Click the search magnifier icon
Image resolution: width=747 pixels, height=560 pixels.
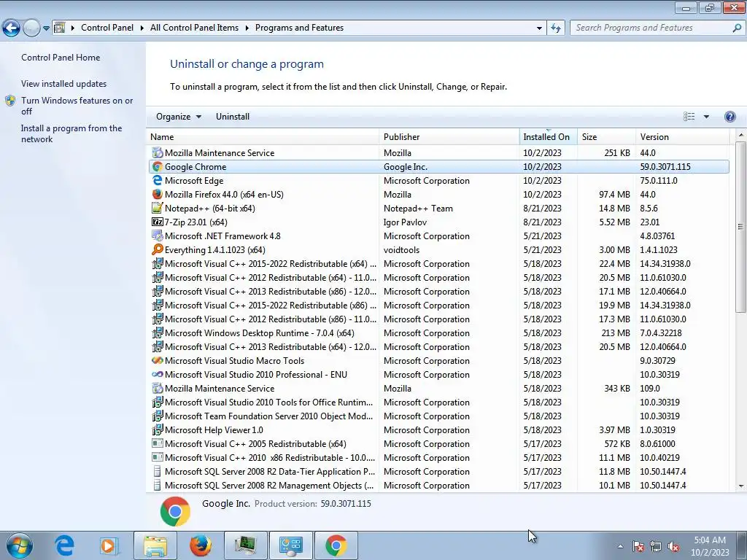[x=737, y=28]
